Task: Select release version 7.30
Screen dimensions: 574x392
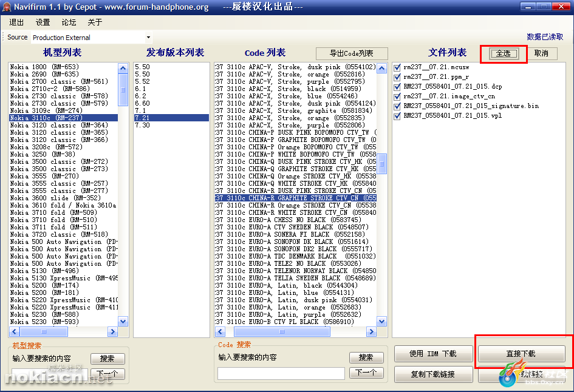Action: (171, 125)
